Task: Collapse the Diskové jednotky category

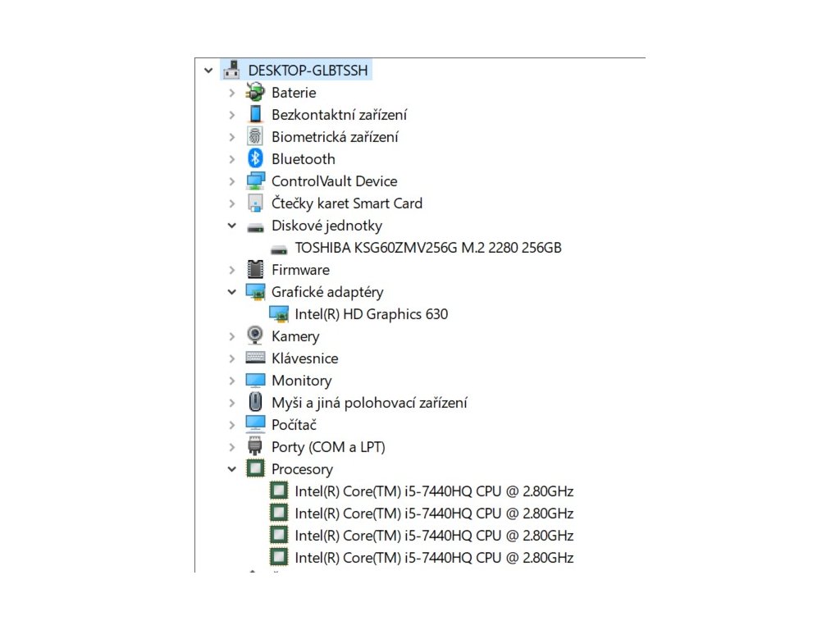Action: pos(231,226)
